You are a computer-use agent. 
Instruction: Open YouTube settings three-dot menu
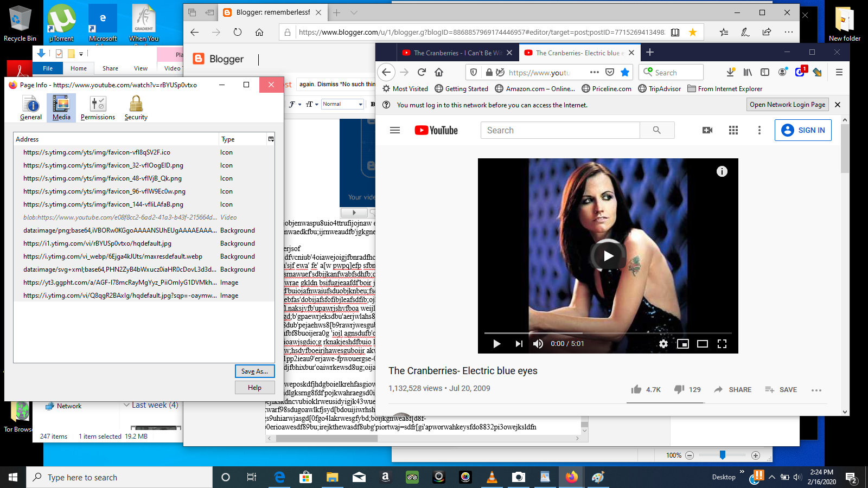759,130
